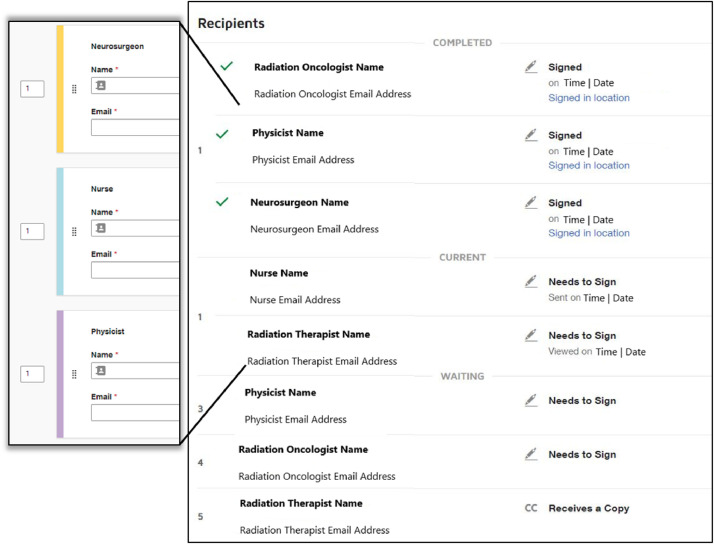Viewport: 714px width, 544px height.
Task: Click pen icon next to Radiation Oncologist Signed status
Action: 531,67
